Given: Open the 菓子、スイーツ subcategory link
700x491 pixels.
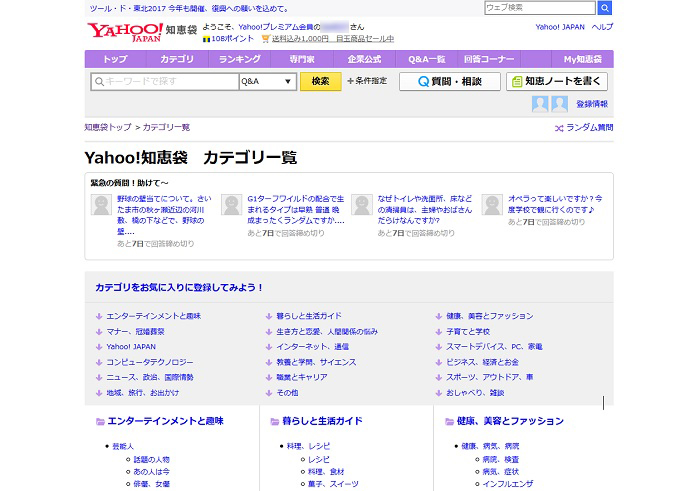Looking at the screenshot, I should point(333,484).
